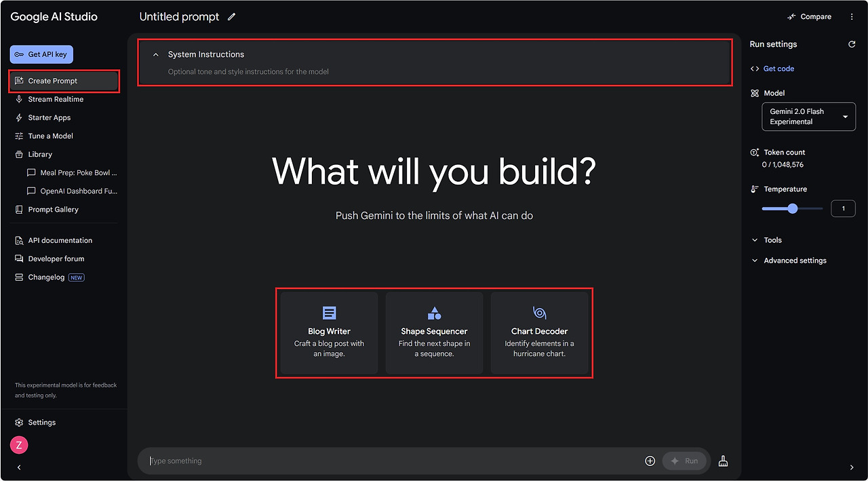
Task: Open the three-dot more options menu
Action: click(852, 17)
